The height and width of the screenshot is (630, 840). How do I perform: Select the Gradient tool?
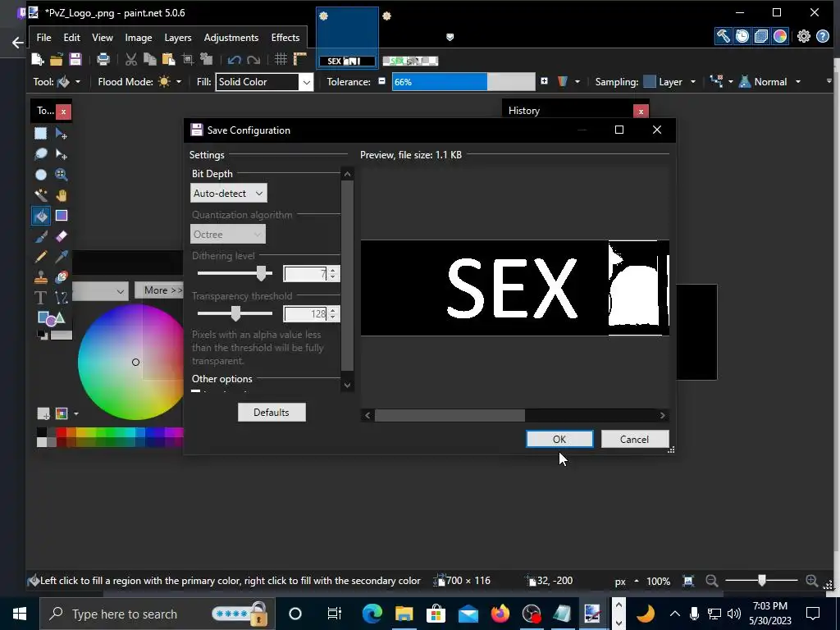(61, 216)
